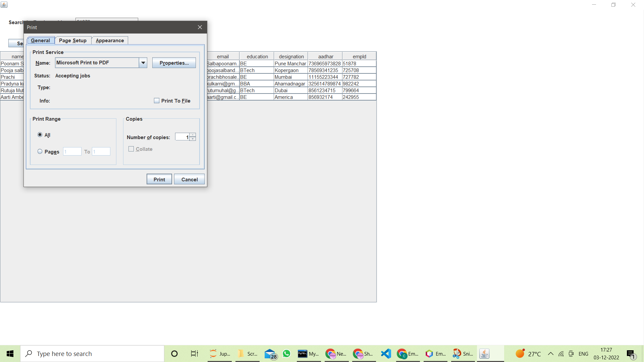644x362 pixels.
Task: Open MySQL command line taskbar icon
Action: click(x=308, y=354)
